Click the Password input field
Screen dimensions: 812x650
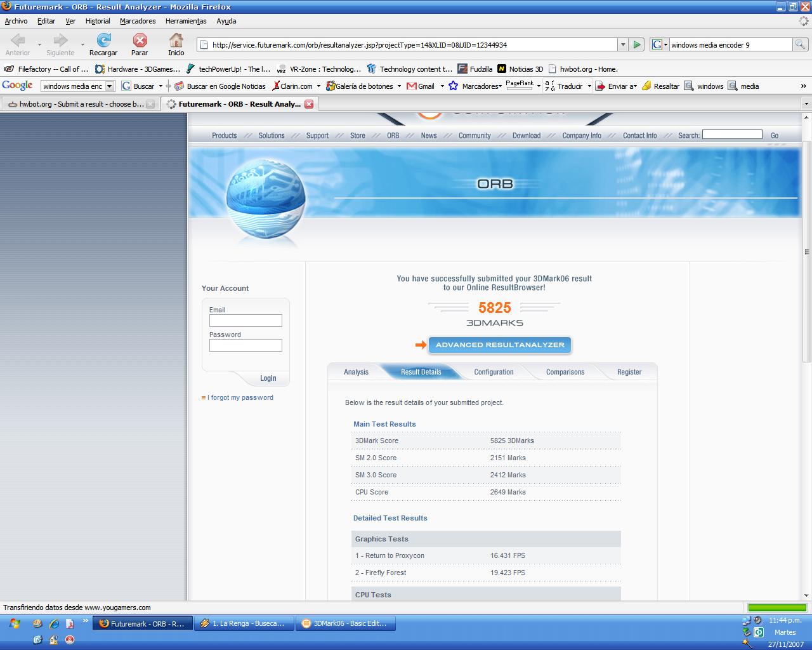click(x=246, y=345)
